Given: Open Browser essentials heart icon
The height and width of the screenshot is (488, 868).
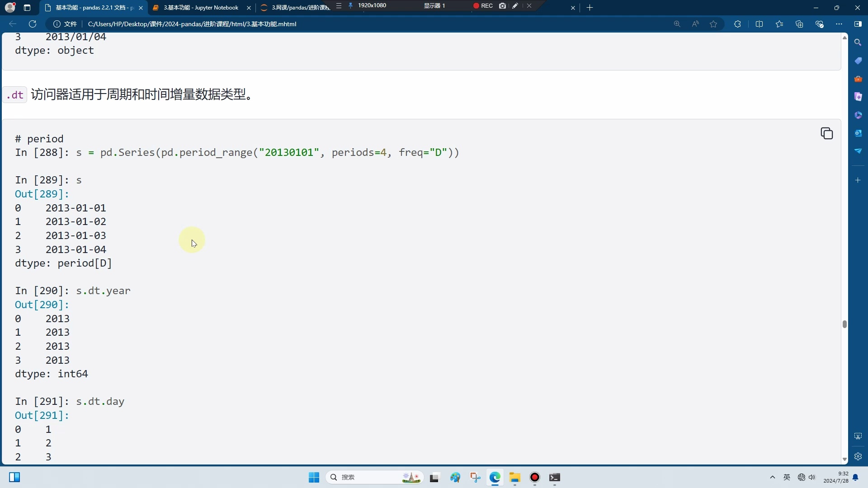Looking at the screenshot, I should [820, 24].
